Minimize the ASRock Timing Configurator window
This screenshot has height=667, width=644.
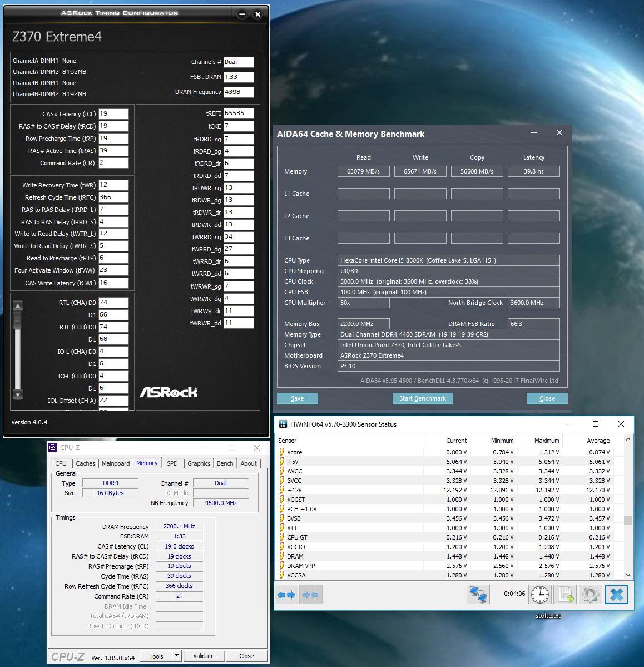coord(242,14)
